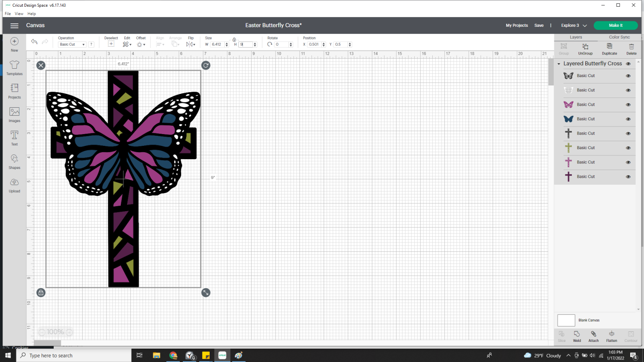This screenshot has height=362, width=644.
Task: Collapse the Layered Butterfly Cross group
Action: pos(559,64)
